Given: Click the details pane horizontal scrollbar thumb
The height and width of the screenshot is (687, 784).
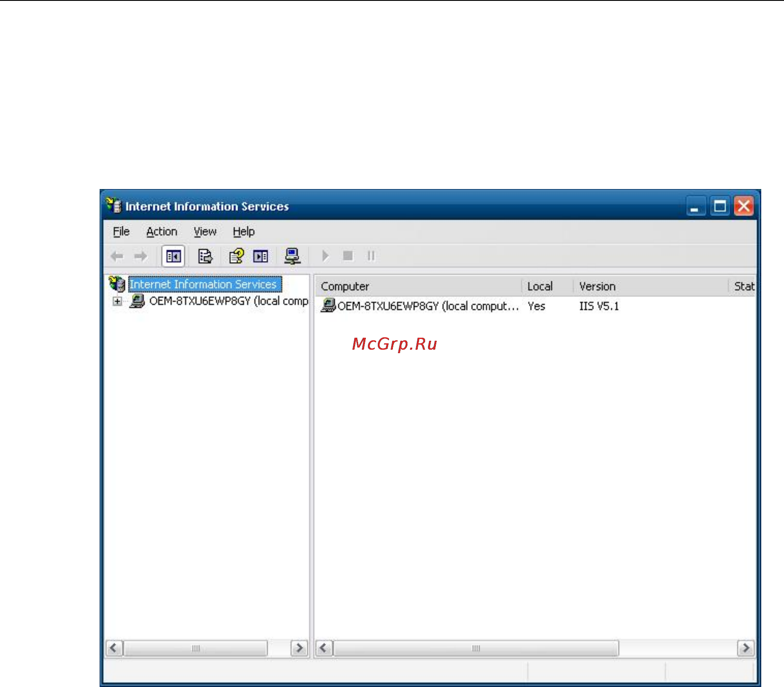Looking at the screenshot, I should 476,648.
